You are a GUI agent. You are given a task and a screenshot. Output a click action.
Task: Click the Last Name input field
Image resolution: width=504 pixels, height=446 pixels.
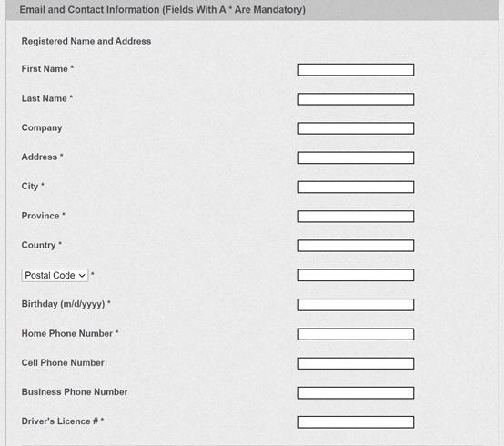[x=356, y=99]
